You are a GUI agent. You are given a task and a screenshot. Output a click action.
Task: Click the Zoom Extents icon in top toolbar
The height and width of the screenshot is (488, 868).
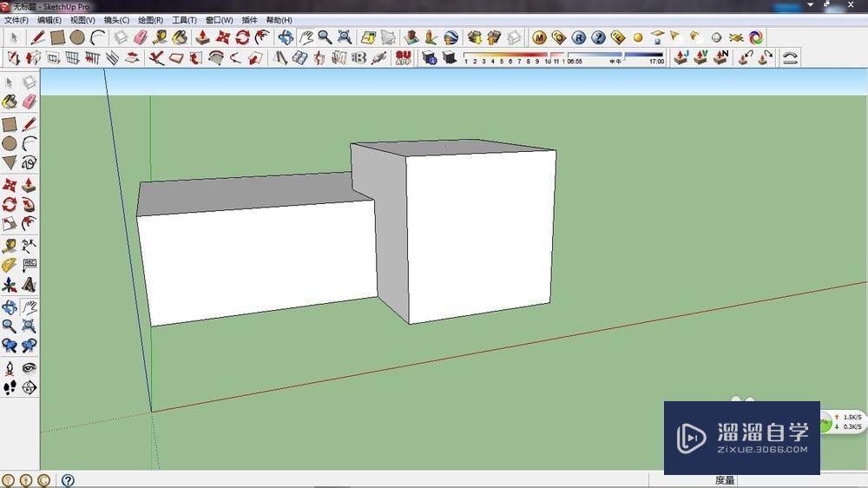[x=345, y=37]
